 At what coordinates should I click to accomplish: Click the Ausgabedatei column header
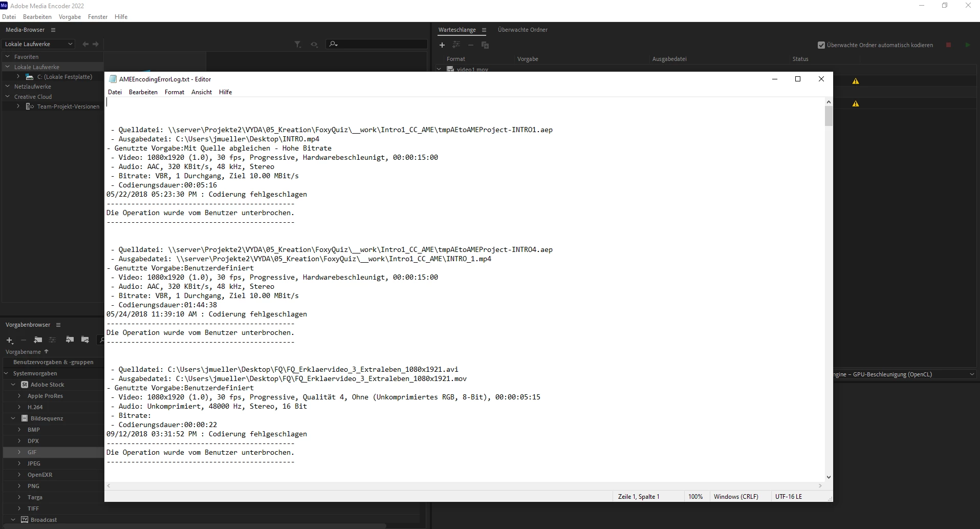pyautogui.click(x=669, y=59)
